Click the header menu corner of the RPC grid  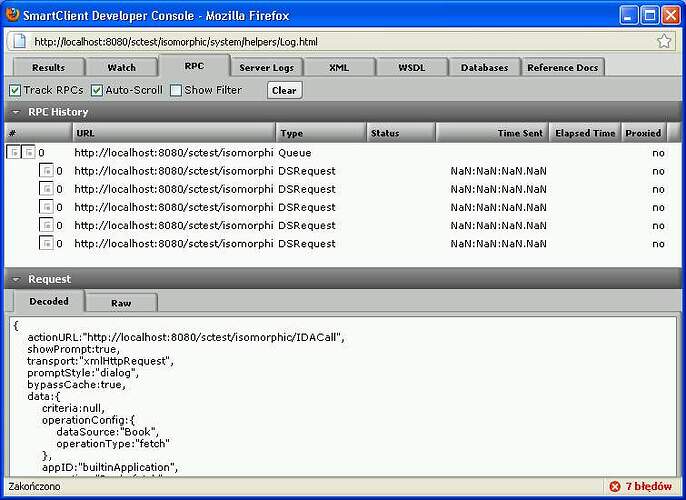tap(674, 133)
